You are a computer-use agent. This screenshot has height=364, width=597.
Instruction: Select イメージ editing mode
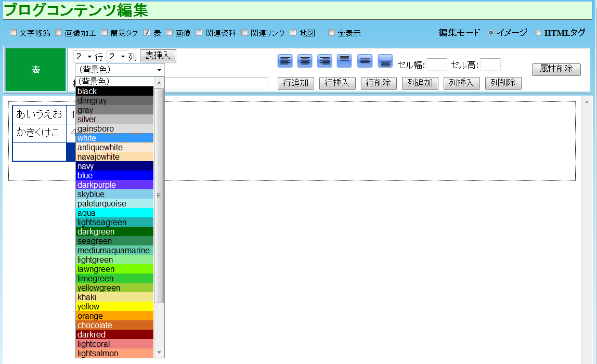tap(491, 33)
